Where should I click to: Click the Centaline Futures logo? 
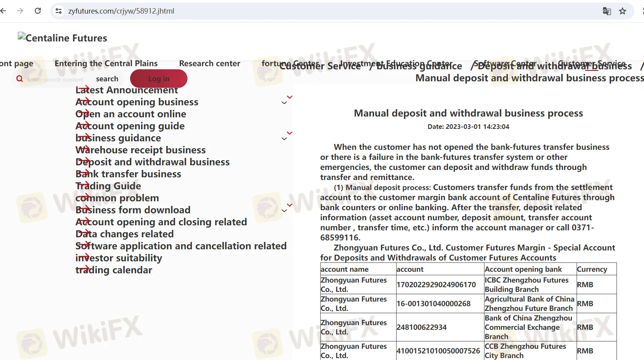click(62, 38)
